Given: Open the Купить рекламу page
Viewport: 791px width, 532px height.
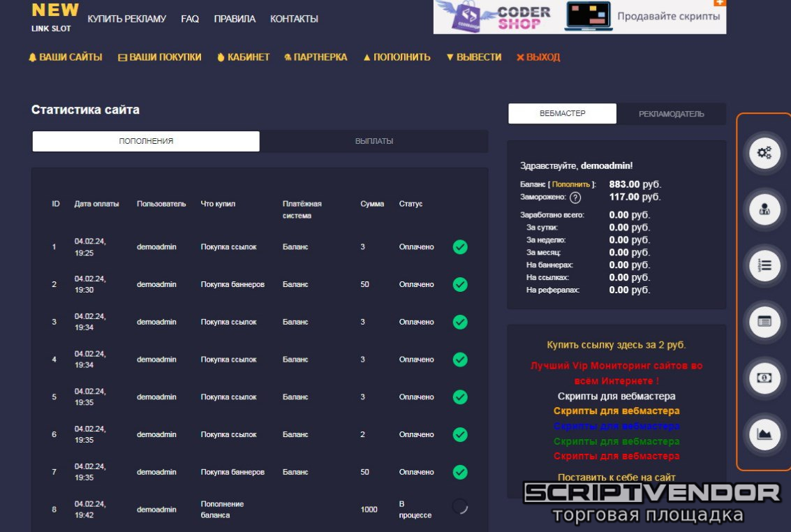Looking at the screenshot, I should pyautogui.click(x=126, y=19).
